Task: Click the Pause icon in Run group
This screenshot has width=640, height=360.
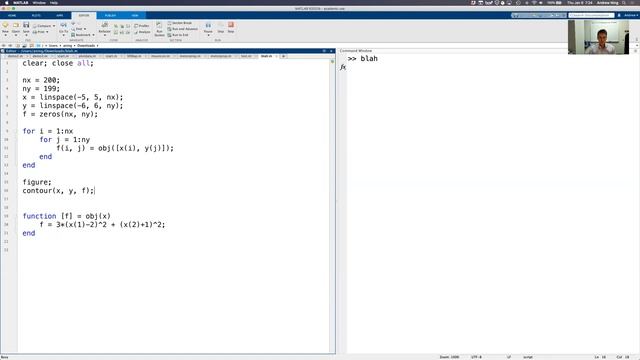Action: click(208, 25)
